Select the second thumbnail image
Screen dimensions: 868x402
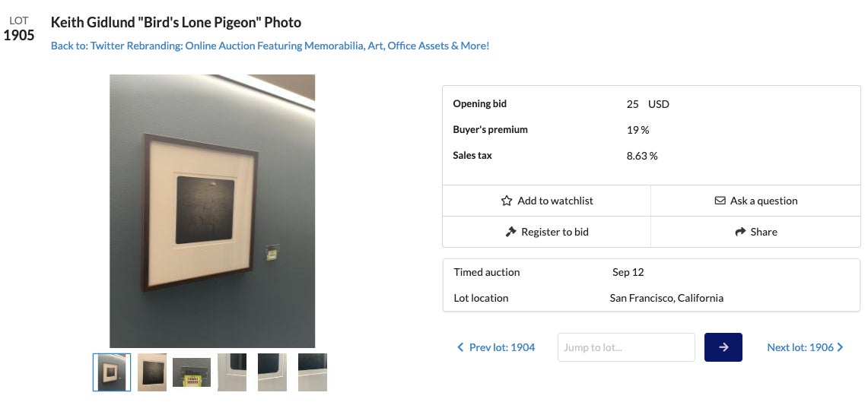pos(152,372)
